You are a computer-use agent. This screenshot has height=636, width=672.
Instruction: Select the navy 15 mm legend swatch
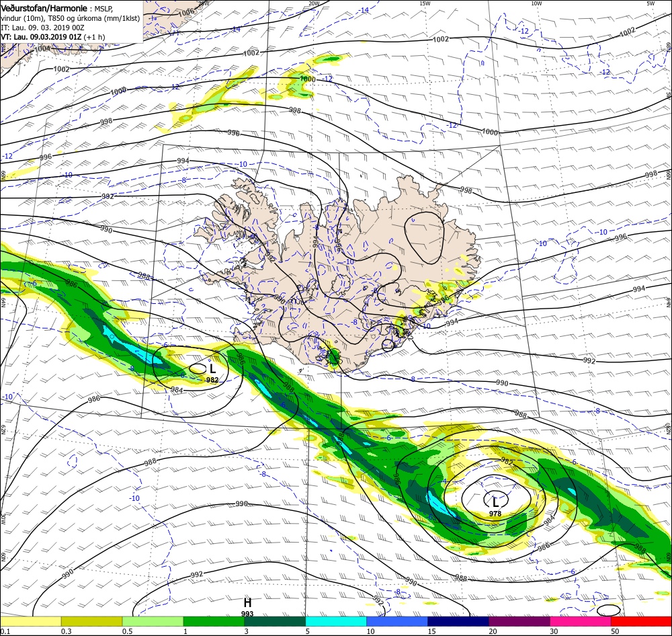[x=458, y=621]
